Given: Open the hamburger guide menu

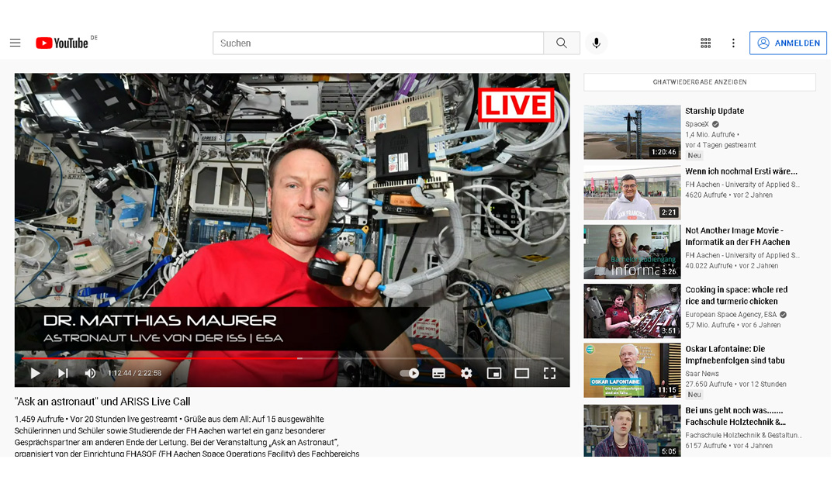Looking at the screenshot, I should (x=15, y=43).
